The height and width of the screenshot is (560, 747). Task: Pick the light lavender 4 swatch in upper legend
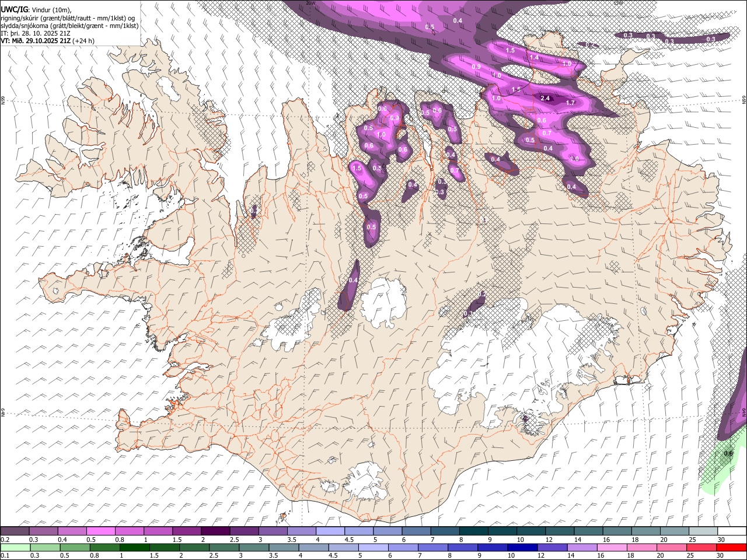(330, 531)
